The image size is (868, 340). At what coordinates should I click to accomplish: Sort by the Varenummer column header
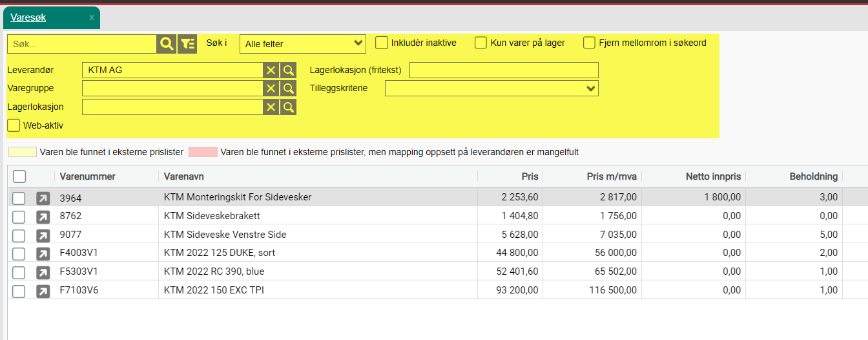coord(87,176)
